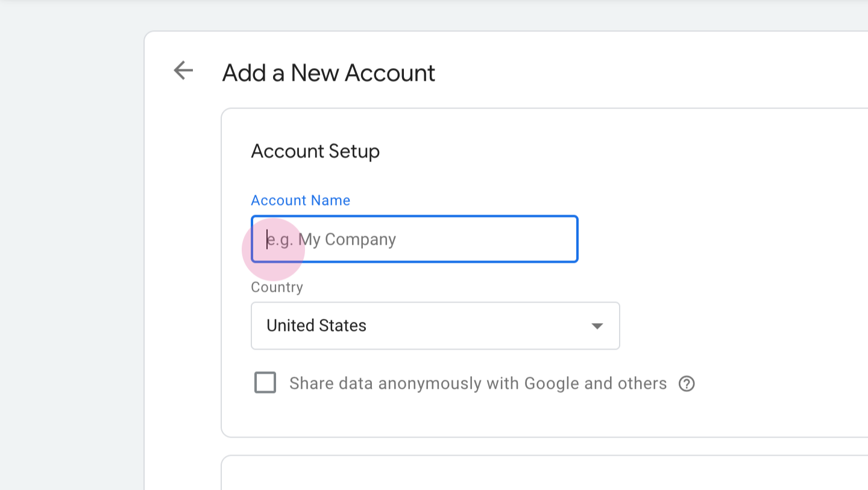
Task: Click the Country dropdown arrow
Action: tap(597, 326)
